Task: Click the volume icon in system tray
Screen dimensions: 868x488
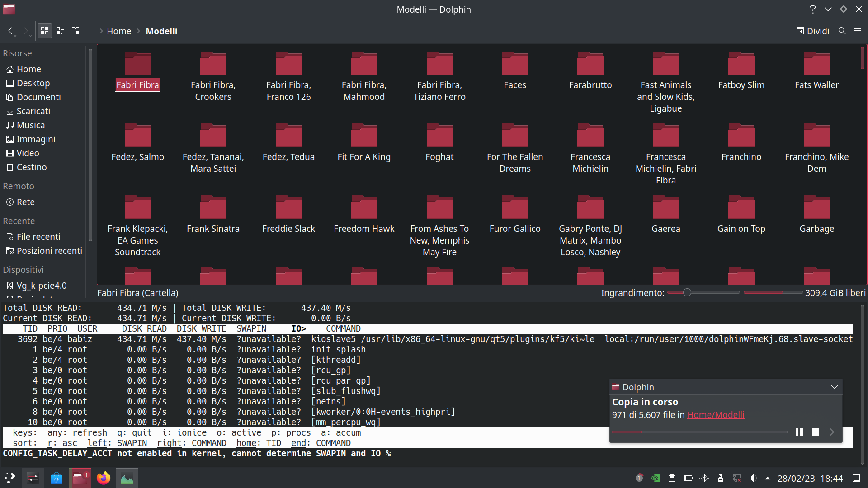Action: [752, 478]
